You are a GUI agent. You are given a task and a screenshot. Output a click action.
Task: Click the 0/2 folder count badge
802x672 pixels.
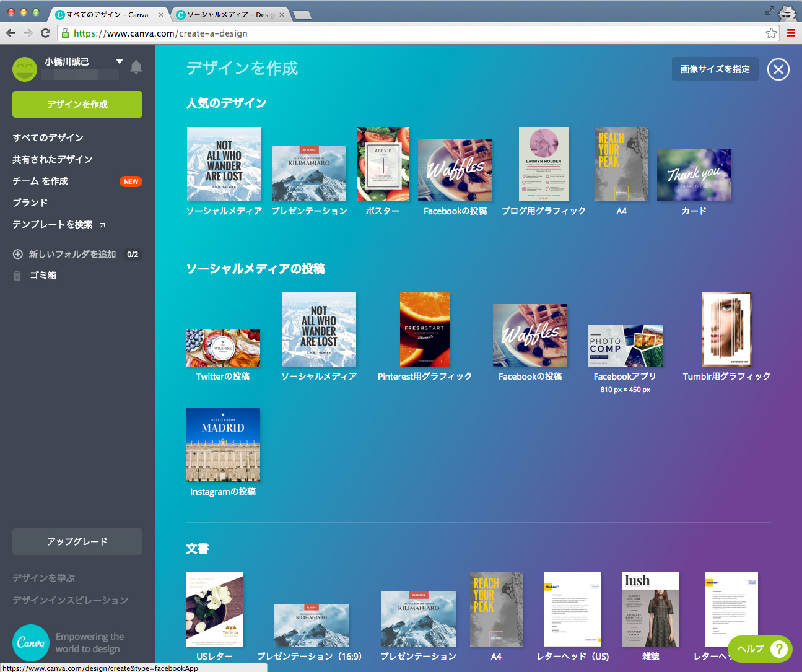click(x=133, y=255)
